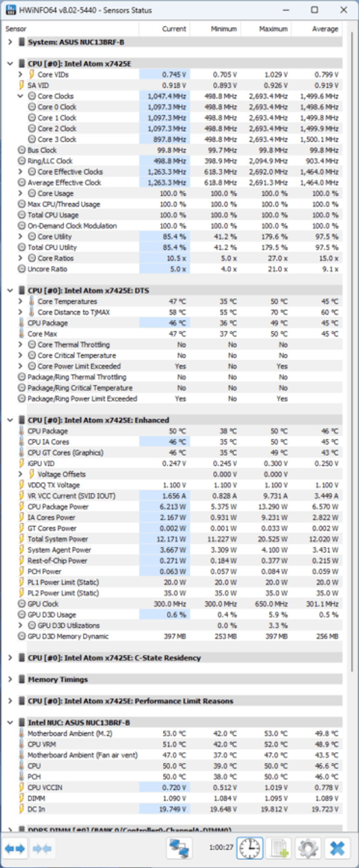Click the 1,047.4 MHz Core Clocks value
Viewport: 359px width, 868px height.
pos(167,96)
